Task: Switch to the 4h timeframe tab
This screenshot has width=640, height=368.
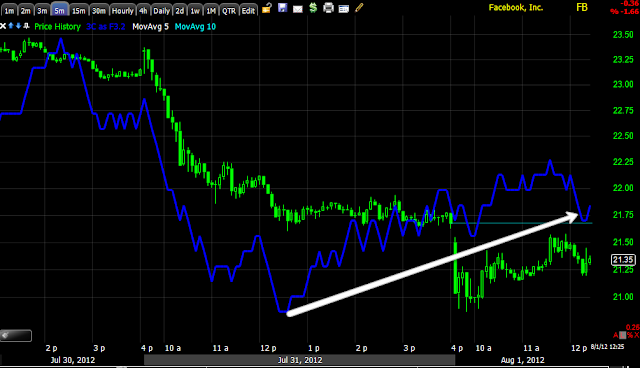Action: pyautogui.click(x=143, y=11)
